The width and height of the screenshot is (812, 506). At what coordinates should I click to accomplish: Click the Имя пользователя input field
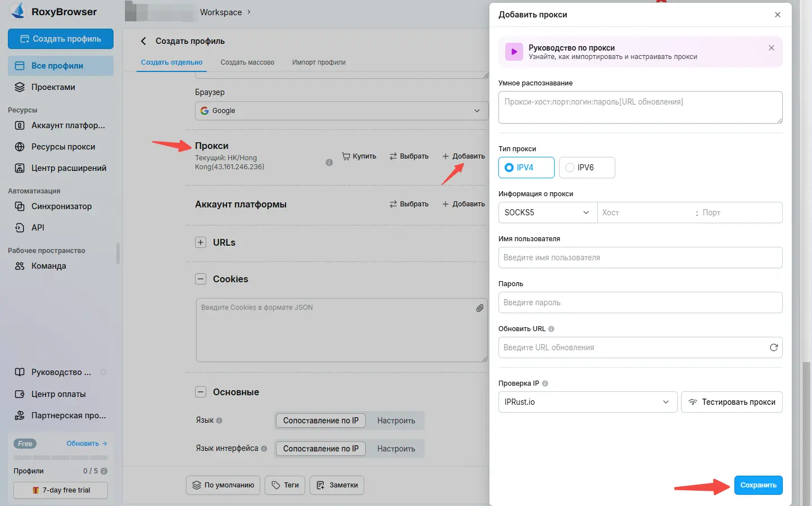(x=640, y=257)
